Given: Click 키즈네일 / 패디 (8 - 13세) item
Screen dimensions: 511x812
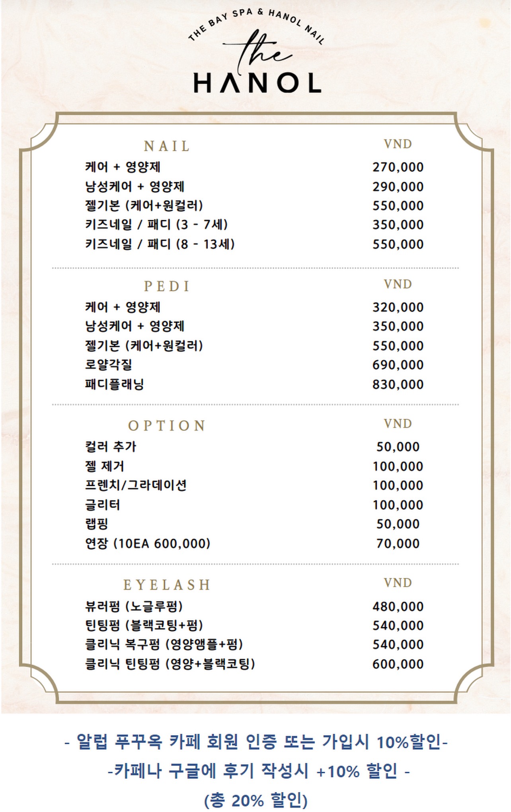Looking at the screenshot, I should (254, 244).
